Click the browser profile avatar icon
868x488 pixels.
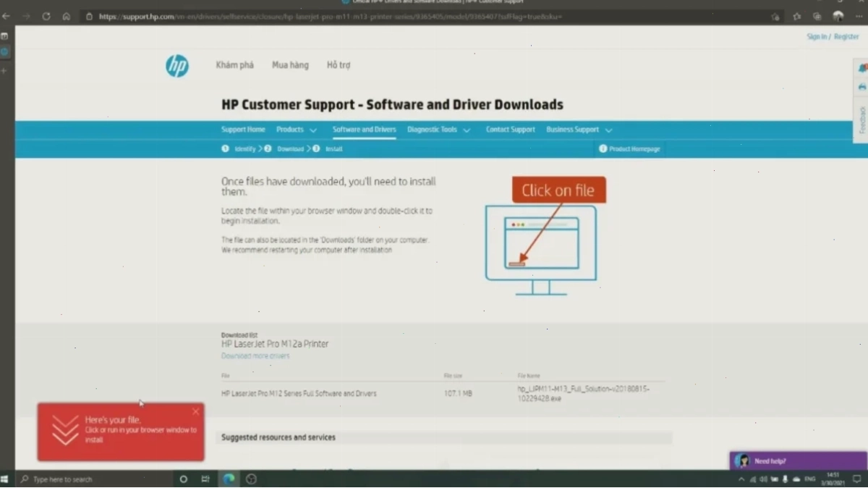[838, 16]
